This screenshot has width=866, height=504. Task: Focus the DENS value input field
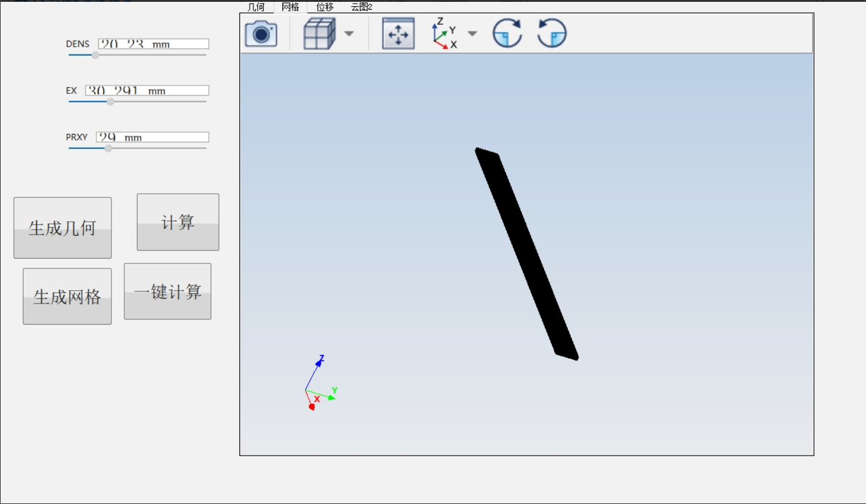(154, 44)
